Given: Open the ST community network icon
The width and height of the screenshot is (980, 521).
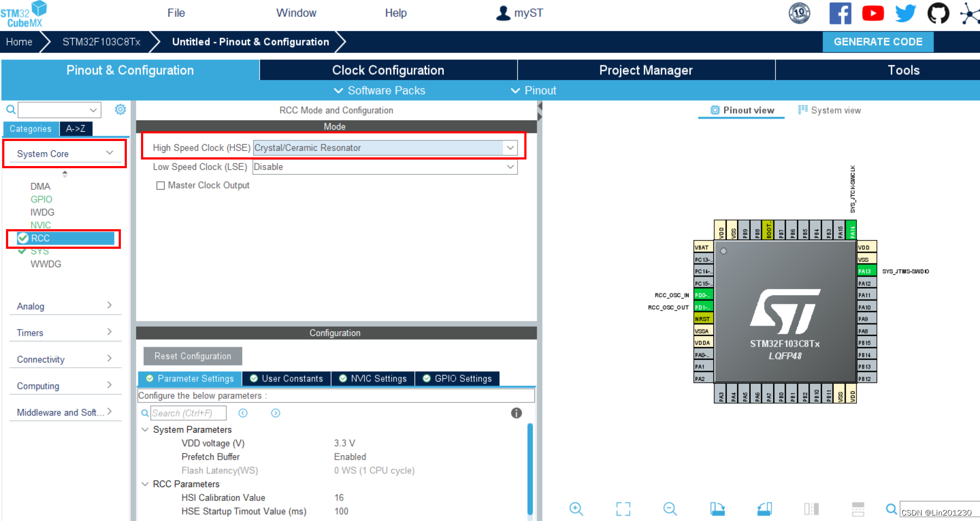Looking at the screenshot, I should pos(970,13).
